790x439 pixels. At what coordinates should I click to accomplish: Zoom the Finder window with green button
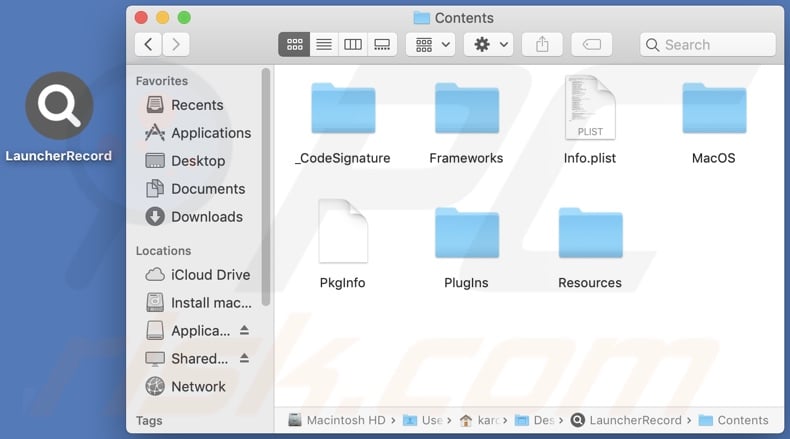tap(184, 18)
